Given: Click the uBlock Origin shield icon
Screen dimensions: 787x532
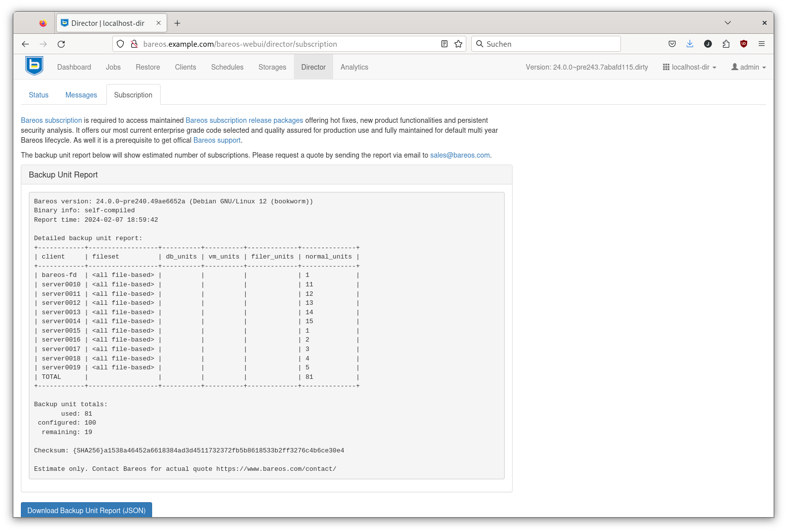Looking at the screenshot, I should click(x=744, y=44).
